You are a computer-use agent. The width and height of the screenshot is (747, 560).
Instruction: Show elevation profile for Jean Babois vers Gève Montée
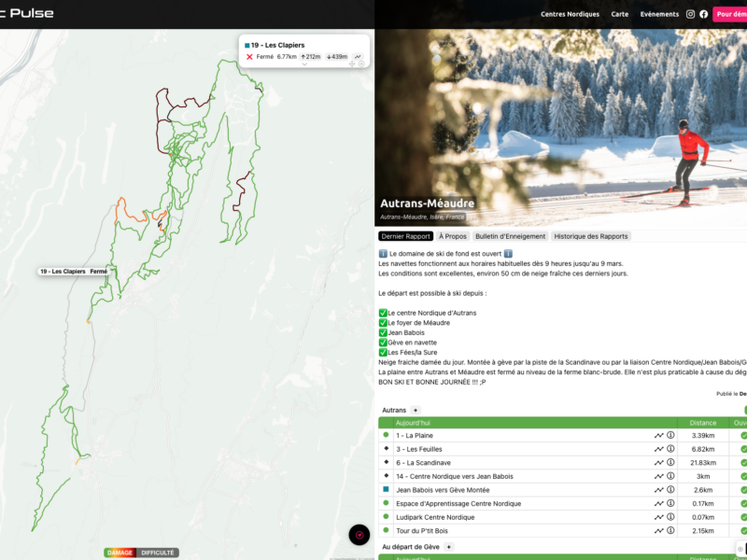(x=659, y=489)
